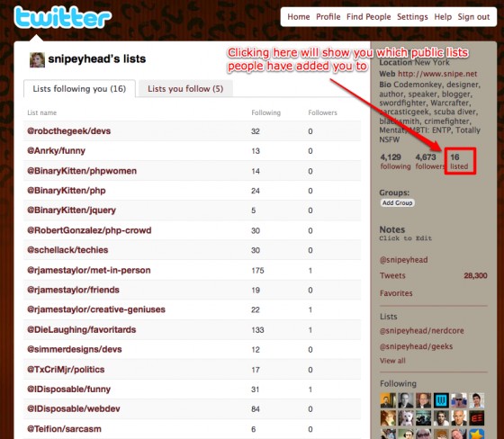Open @simmerdesigns/devs list
The image size is (504, 439).
tap(75, 349)
